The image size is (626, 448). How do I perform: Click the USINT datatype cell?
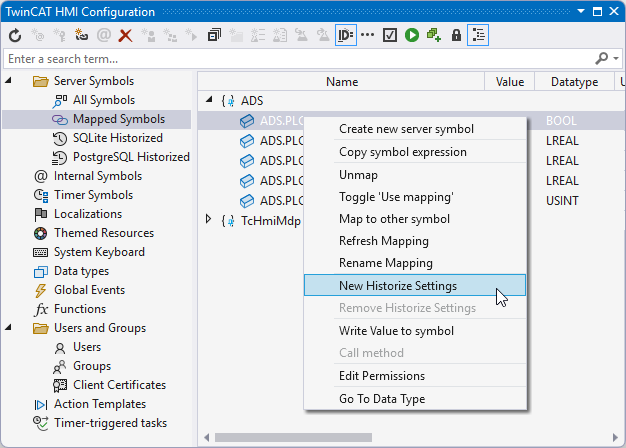point(562,200)
